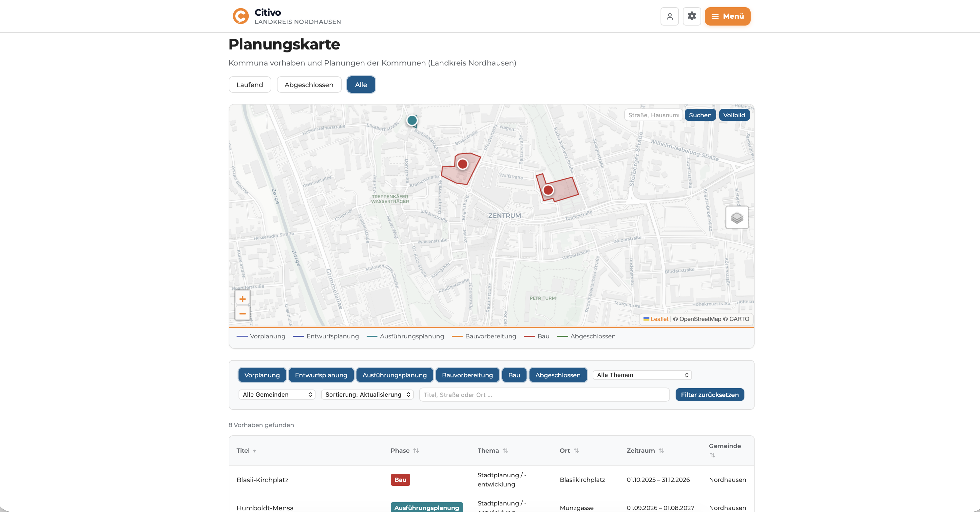
Task: Sort table by Ort column
Action: (569, 450)
